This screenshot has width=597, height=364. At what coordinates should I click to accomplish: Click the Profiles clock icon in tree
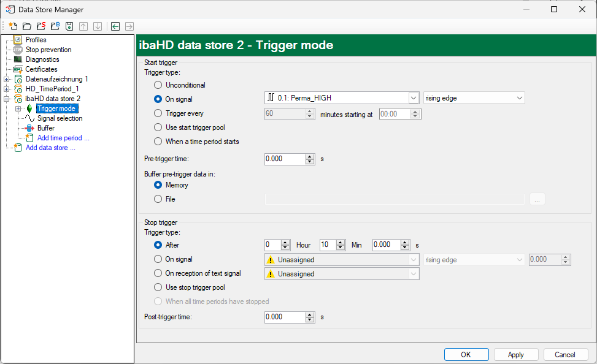(18, 40)
